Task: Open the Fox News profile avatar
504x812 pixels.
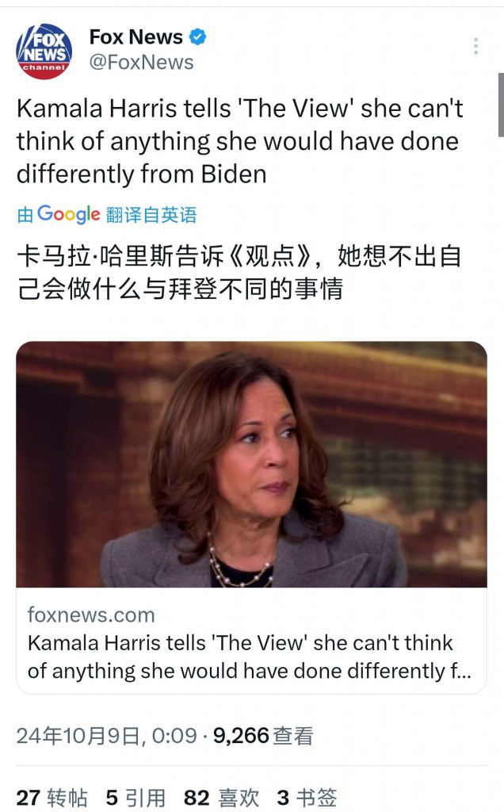Action: pos(44,51)
